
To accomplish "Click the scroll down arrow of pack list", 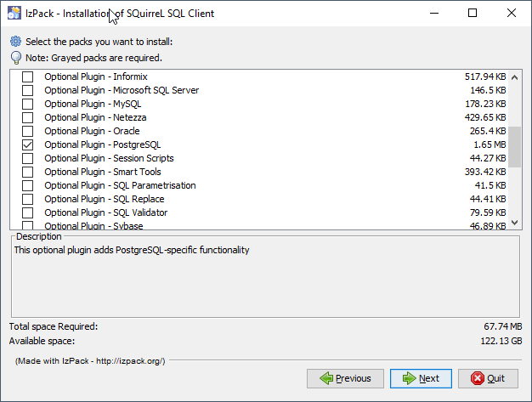I will click(515, 223).
